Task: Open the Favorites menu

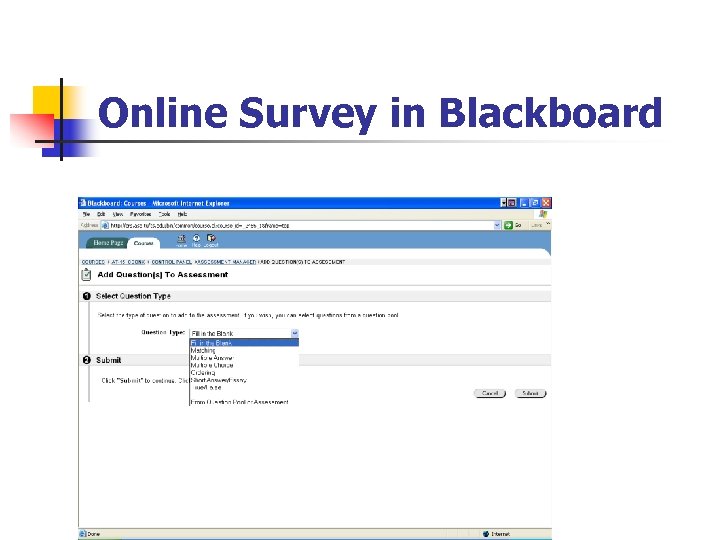Action: [x=140, y=214]
